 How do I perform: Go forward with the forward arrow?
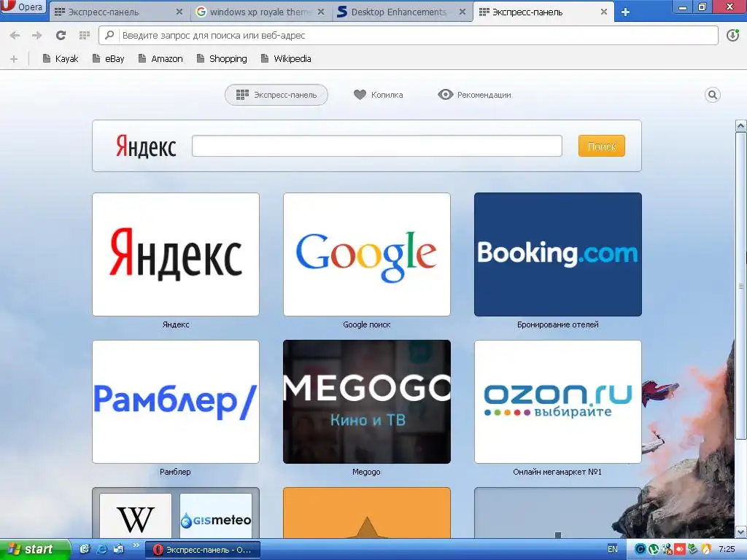click(x=36, y=35)
